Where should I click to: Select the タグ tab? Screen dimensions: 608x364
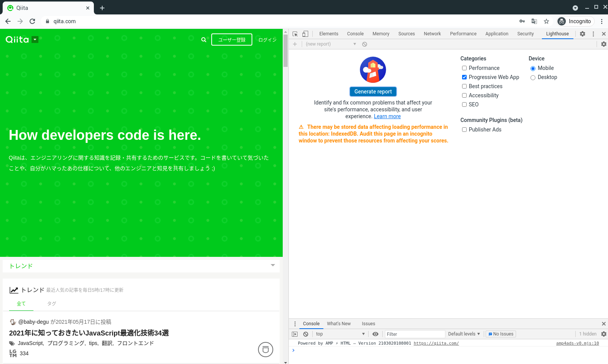click(52, 304)
